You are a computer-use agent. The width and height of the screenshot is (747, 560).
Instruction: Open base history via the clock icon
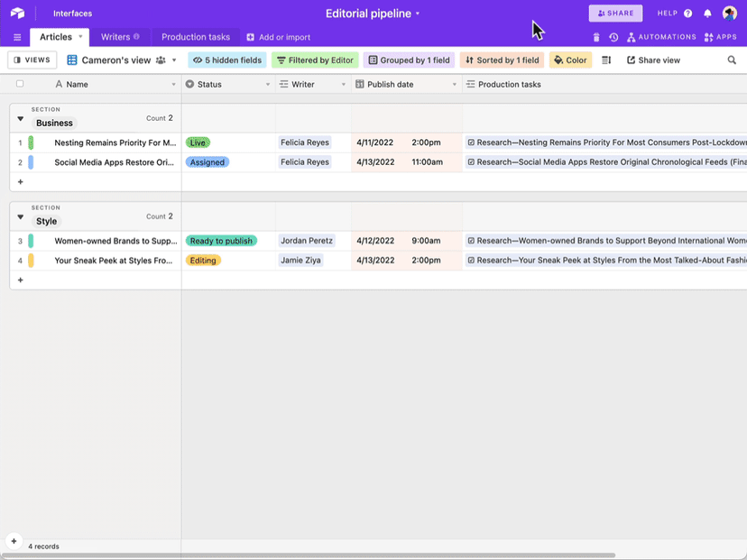pyautogui.click(x=613, y=36)
